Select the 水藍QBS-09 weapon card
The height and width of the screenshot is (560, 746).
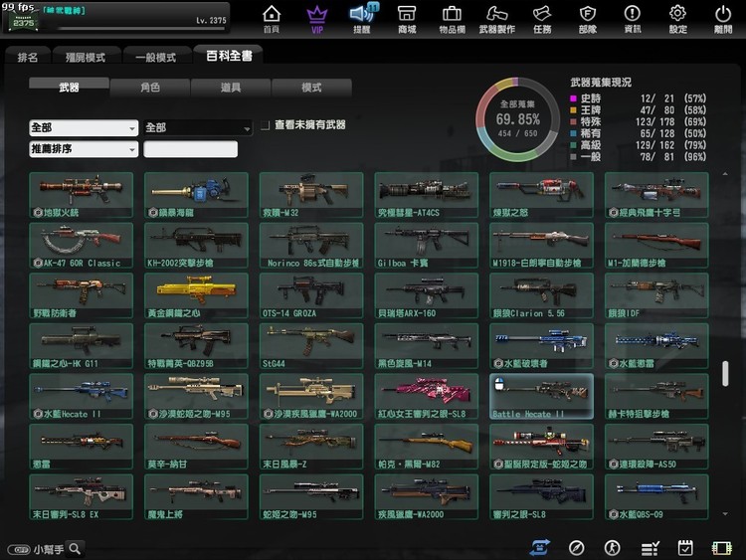tap(656, 496)
